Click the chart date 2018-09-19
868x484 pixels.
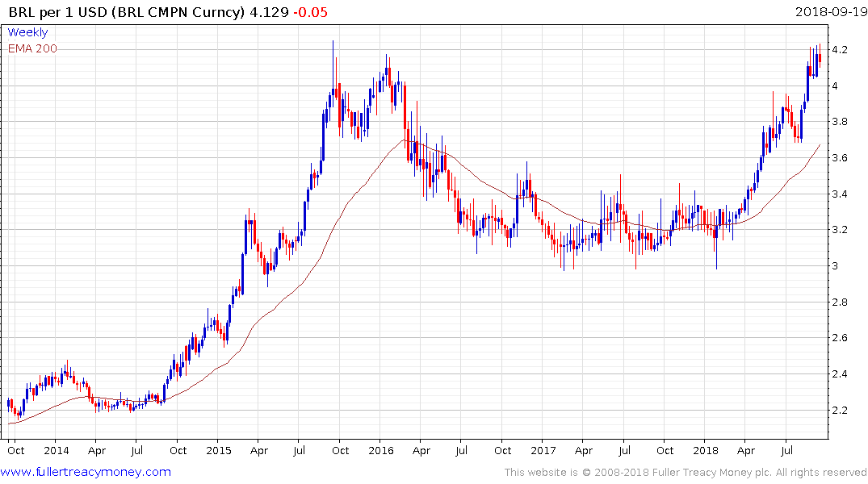[x=831, y=11]
